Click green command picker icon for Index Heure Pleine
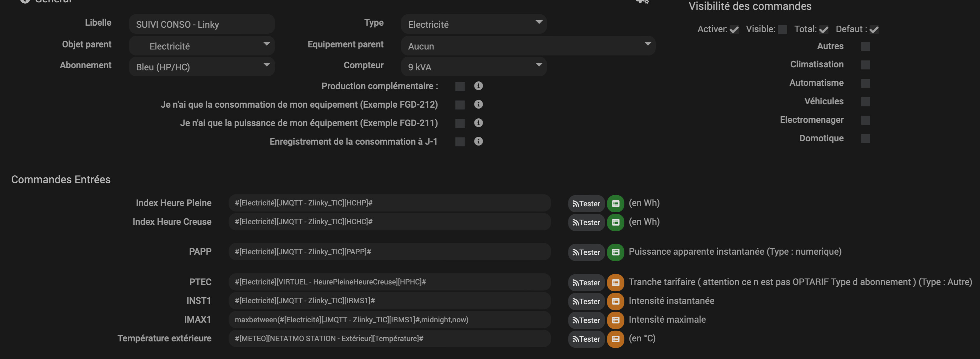Screen dimensions: 980x359 coord(615,204)
